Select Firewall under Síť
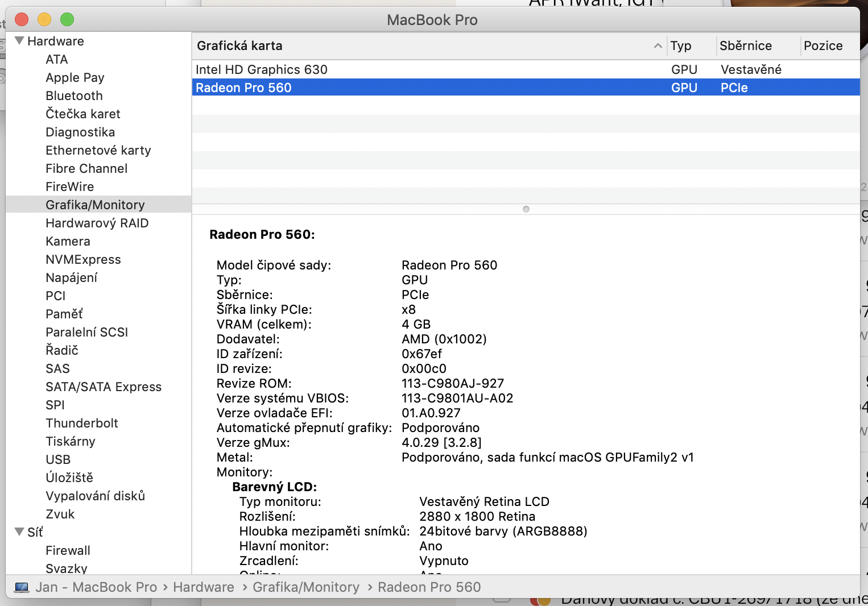The height and width of the screenshot is (606, 868). [x=68, y=550]
